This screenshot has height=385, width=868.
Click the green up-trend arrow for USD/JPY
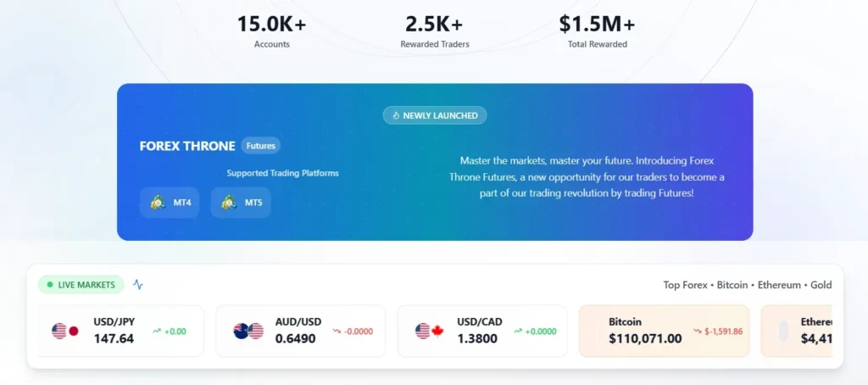click(157, 332)
